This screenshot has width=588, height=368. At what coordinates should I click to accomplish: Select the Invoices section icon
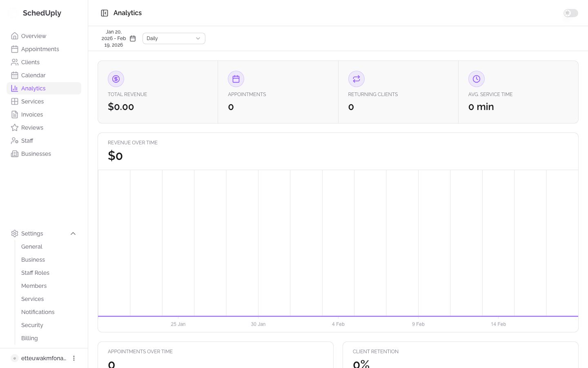[14, 114]
